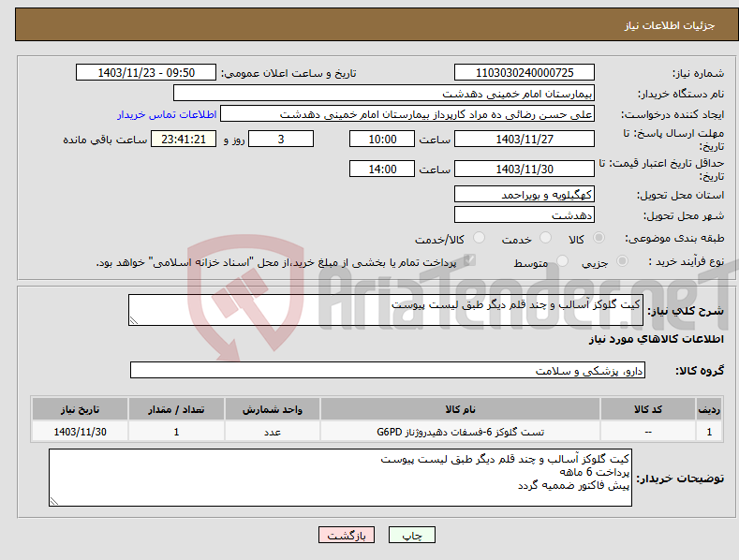Click item name تست گلوکز 6-فسفات دهیدروژناز G6PD
739x560 pixels.
(460, 432)
